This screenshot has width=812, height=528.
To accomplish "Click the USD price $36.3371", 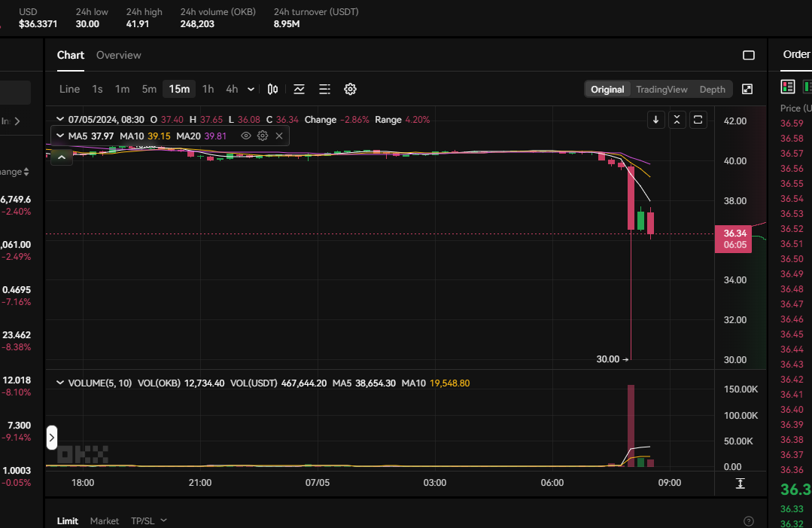I will (38, 24).
